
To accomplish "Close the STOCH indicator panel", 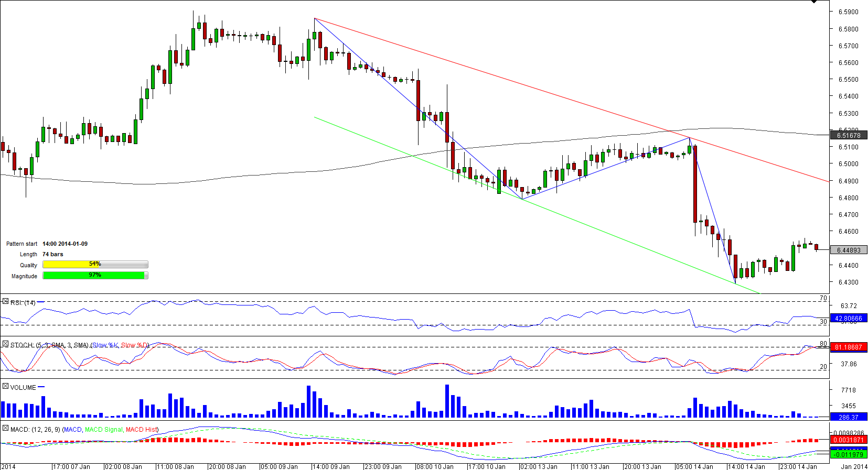I will click(5, 344).
